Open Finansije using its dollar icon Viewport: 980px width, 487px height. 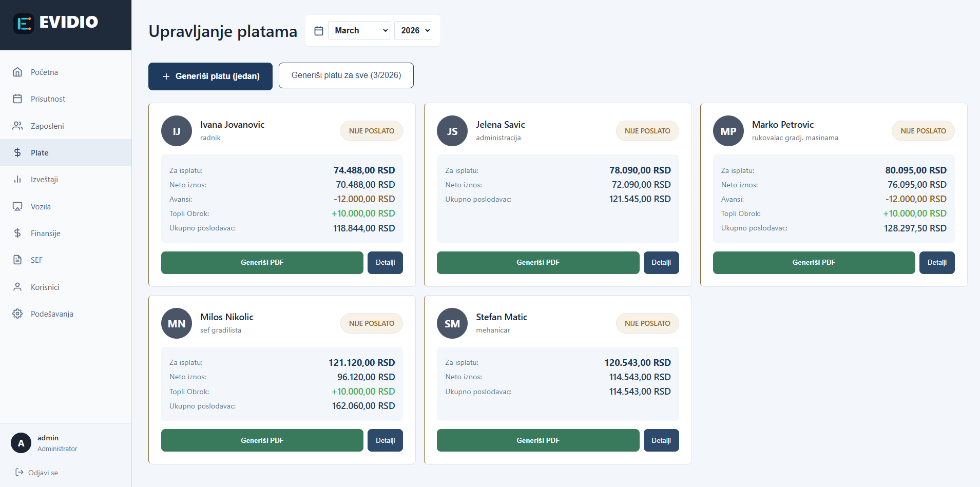coord(18,233)
